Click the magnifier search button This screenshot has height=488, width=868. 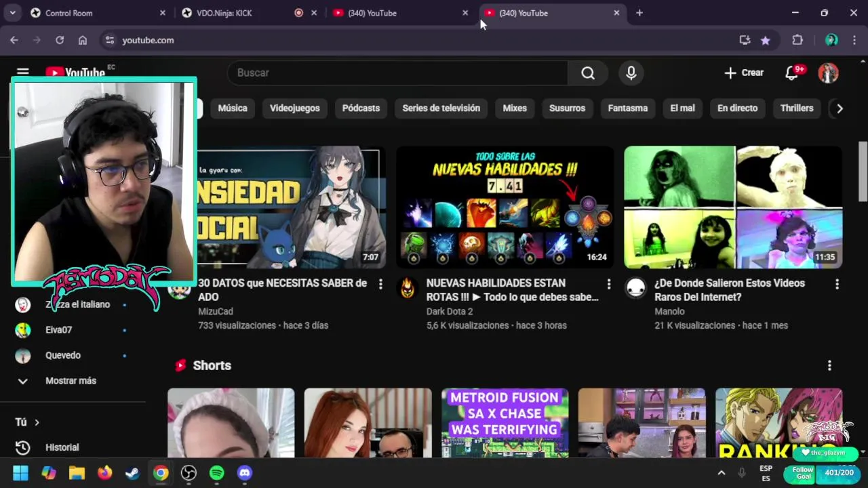click(588, 73)
